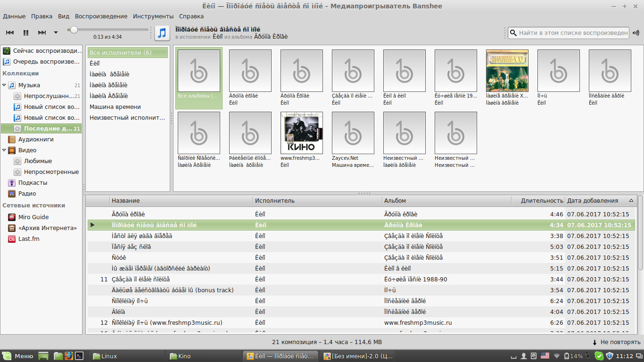Select artist Машина времени in list

(115, 107)
